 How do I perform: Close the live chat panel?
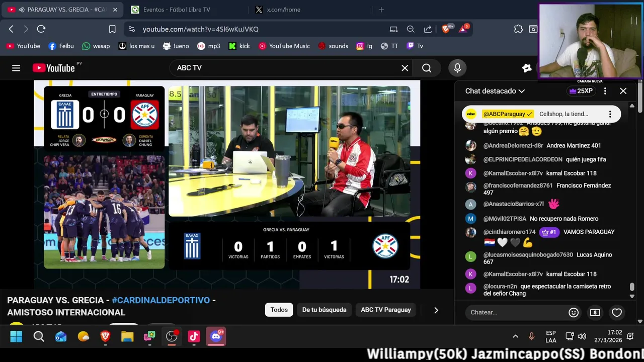(623, 91)
